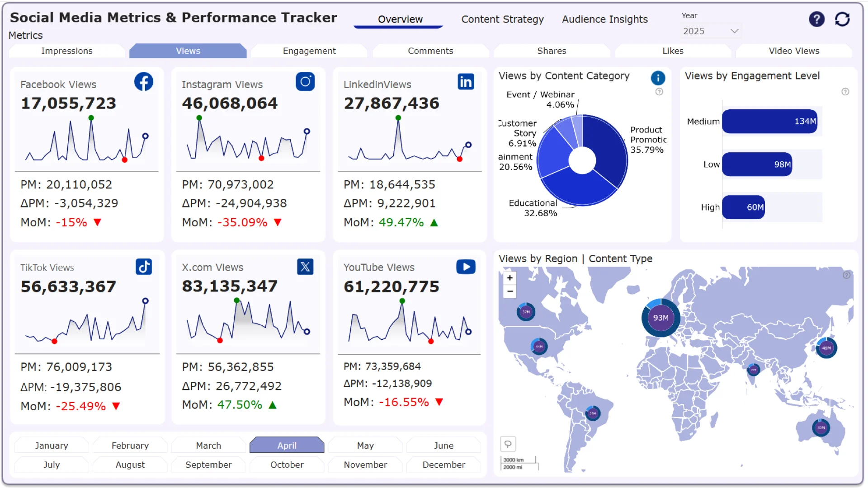Click the refresh dashboard icon
868x488 pixels.
tap(842, 19)
